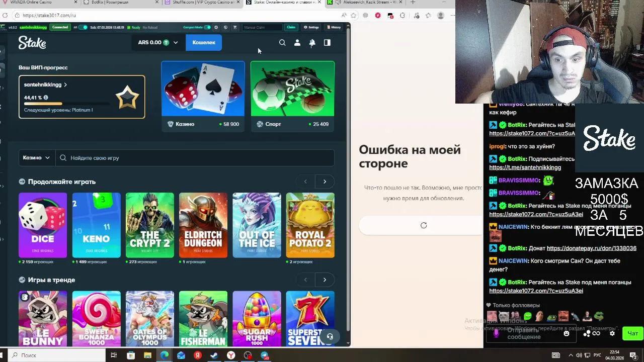Viewport: 644px width, 362px height.
Task: Open chat settings gear icon
Action: 612,333
